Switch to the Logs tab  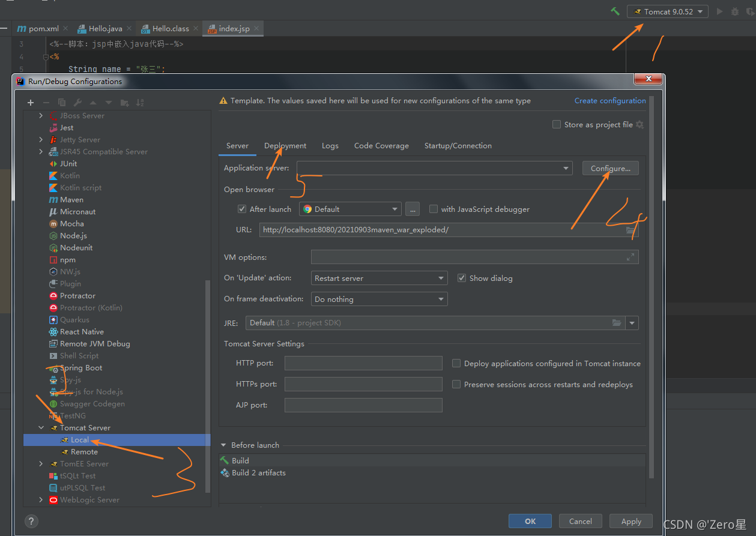[x=330, y=146]
